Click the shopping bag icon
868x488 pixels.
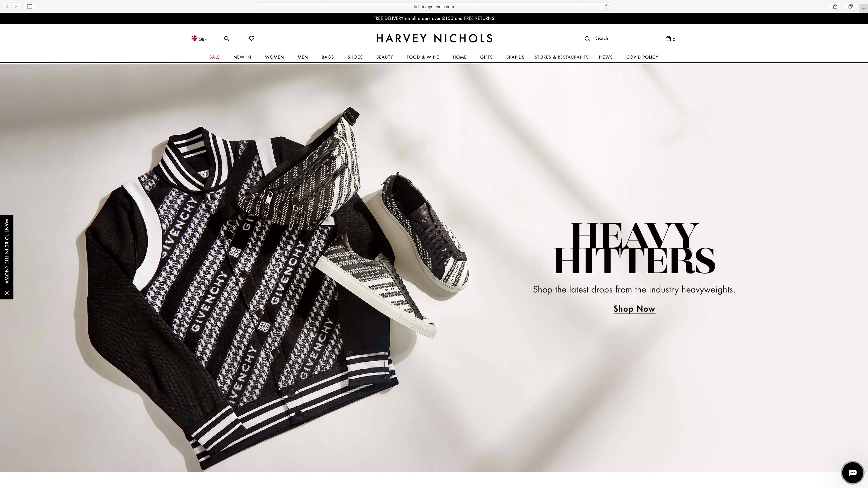click(x=668, y=38)
